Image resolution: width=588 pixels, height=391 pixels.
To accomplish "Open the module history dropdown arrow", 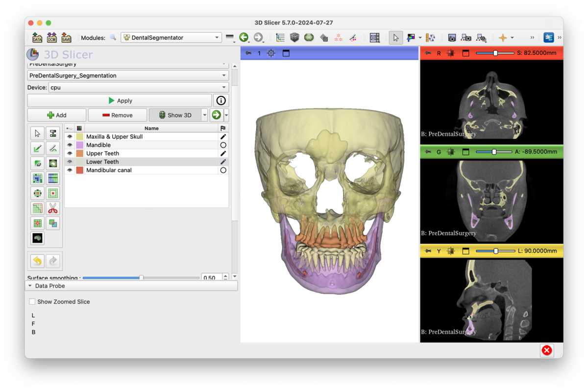I will (x=230, y=38).
